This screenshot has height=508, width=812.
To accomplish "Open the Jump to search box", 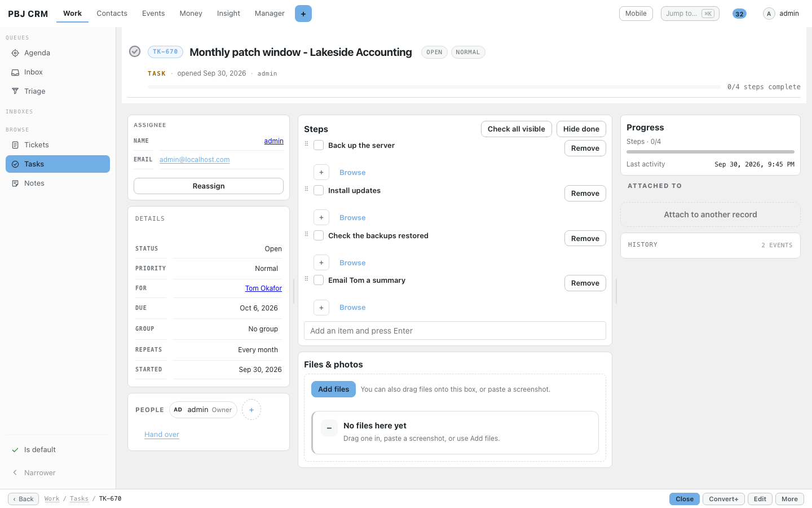I will pos(690,14).
